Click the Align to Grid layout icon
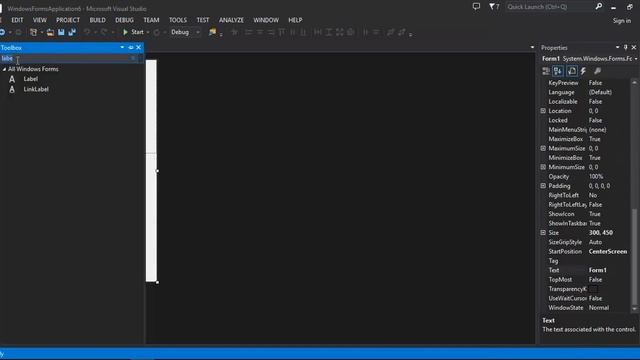640x360 pixels. (235, 32)
